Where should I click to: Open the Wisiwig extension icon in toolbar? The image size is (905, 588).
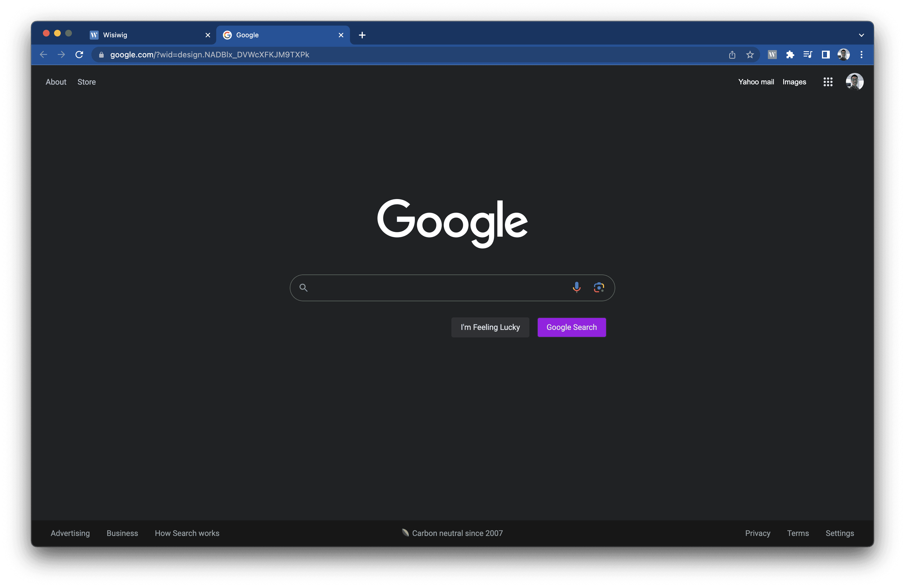772,55
